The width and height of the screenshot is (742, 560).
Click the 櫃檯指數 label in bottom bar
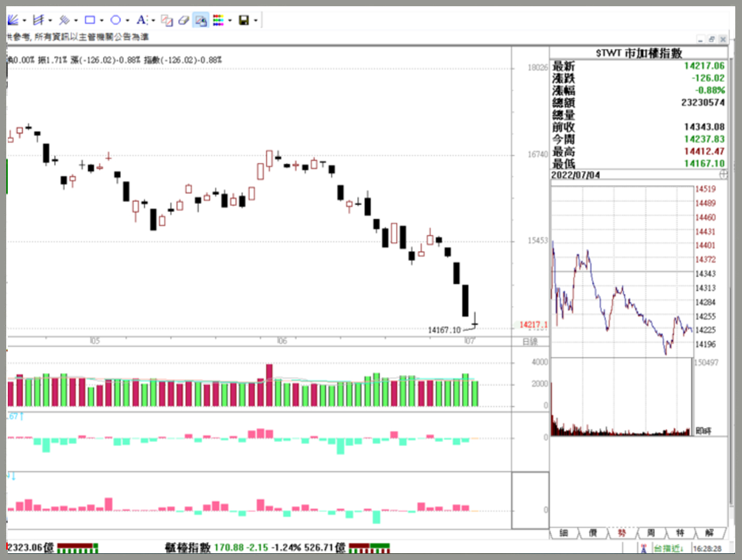click(x=188, y=548)
